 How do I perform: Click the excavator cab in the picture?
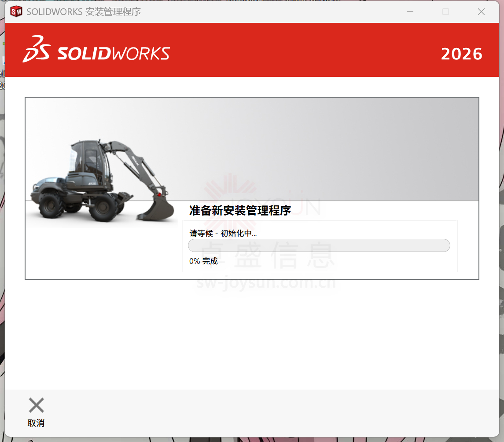(87, 158)
